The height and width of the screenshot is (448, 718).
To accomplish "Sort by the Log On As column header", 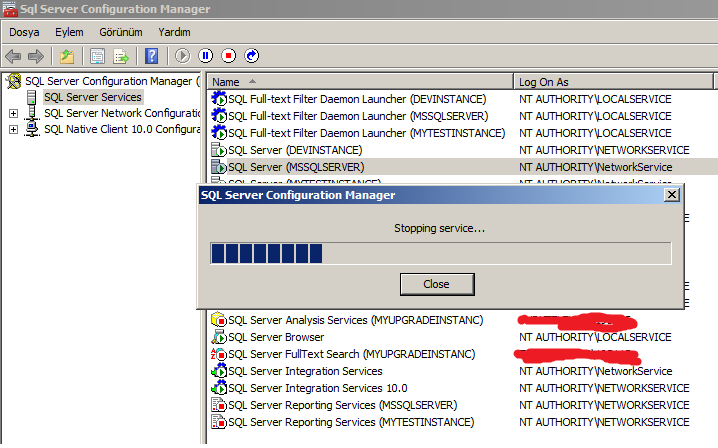I will (614, 82).
